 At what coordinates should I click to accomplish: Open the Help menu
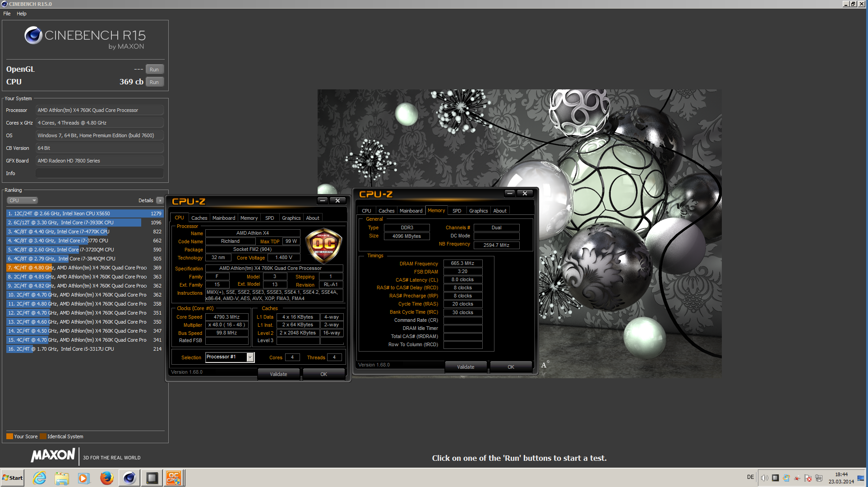point(22,14)
